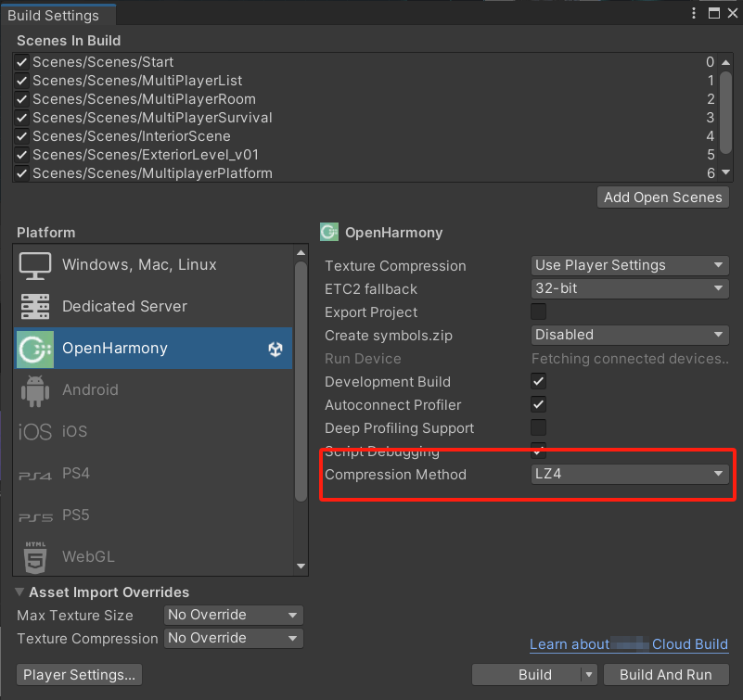
Task: Open the window kebab options menu
Action: tap(694, 13)
